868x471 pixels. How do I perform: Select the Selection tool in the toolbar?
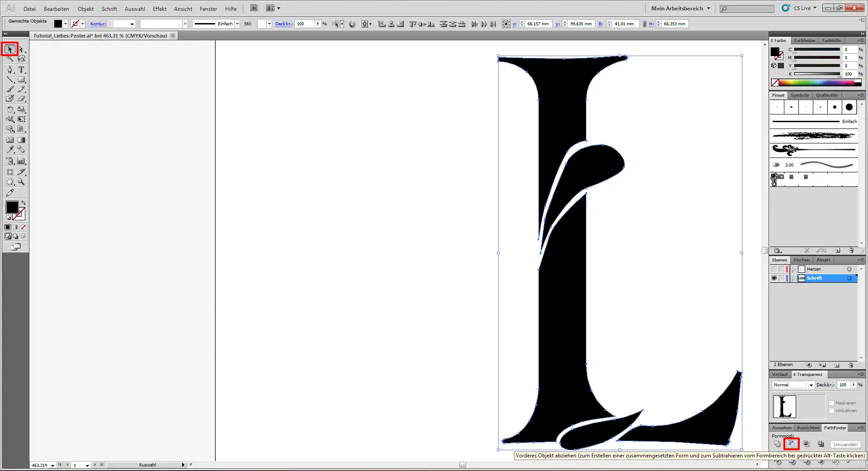10,49
